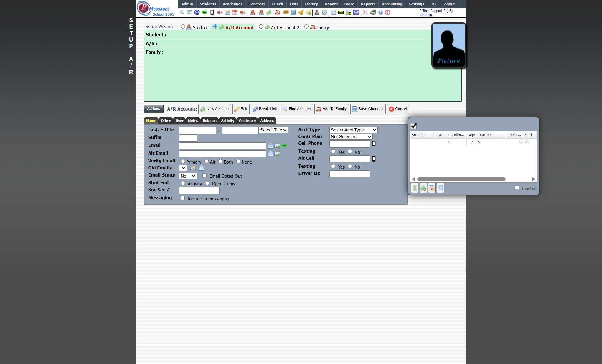The width and height of the screenshot is (602, 364).
Task: Click the A/P toolbar icon
Action: click(x=356, y=12)
